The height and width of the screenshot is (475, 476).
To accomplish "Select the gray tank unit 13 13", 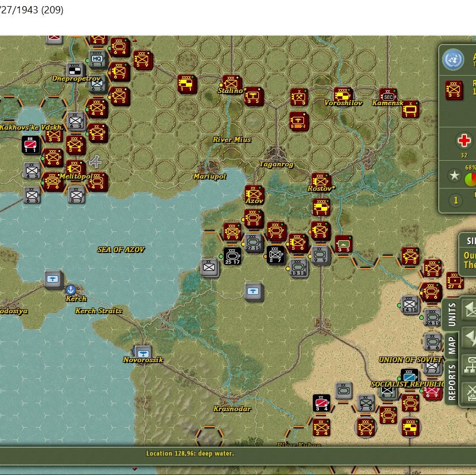I will click(299, 268).
